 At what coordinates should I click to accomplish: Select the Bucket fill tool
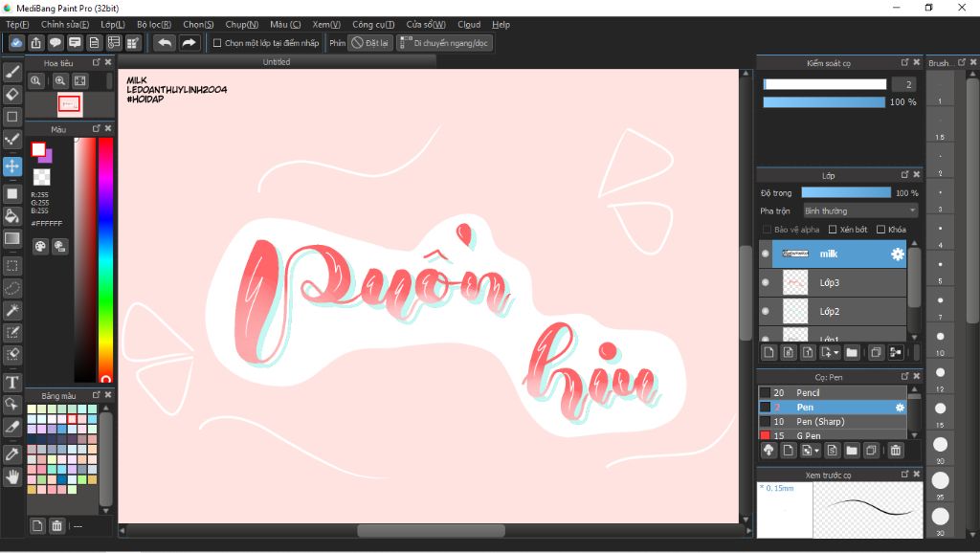pyautogui.click(x=11, y=216)
